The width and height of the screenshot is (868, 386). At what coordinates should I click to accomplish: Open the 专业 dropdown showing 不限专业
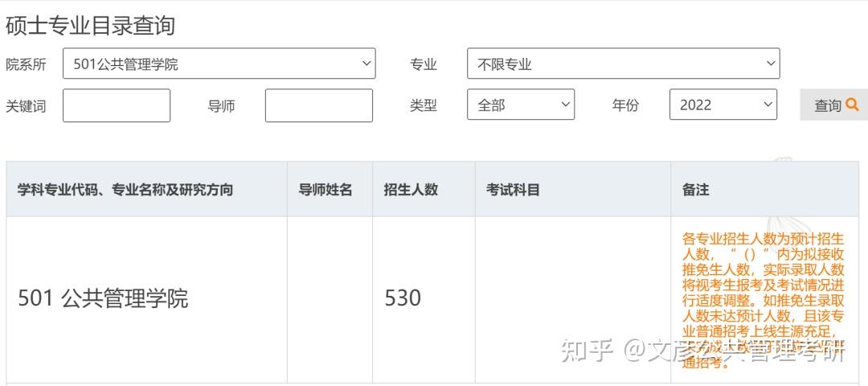coord(624,64)
